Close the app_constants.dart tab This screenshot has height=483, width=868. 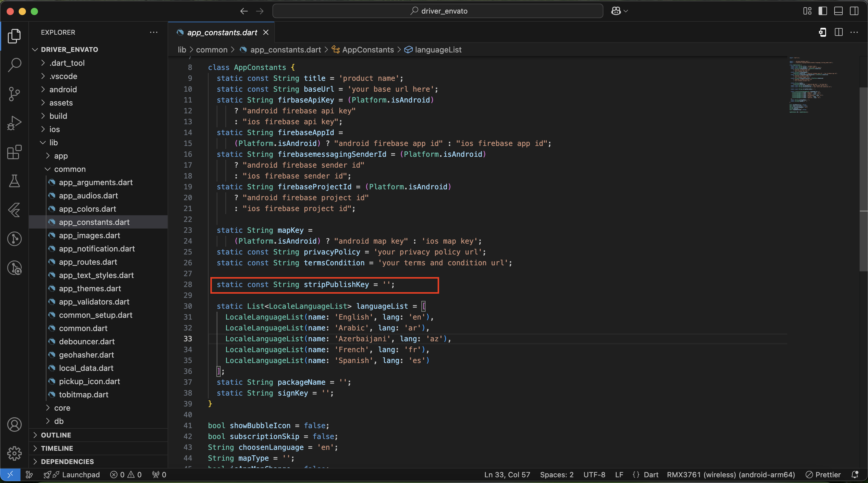(x=266, y=32)
